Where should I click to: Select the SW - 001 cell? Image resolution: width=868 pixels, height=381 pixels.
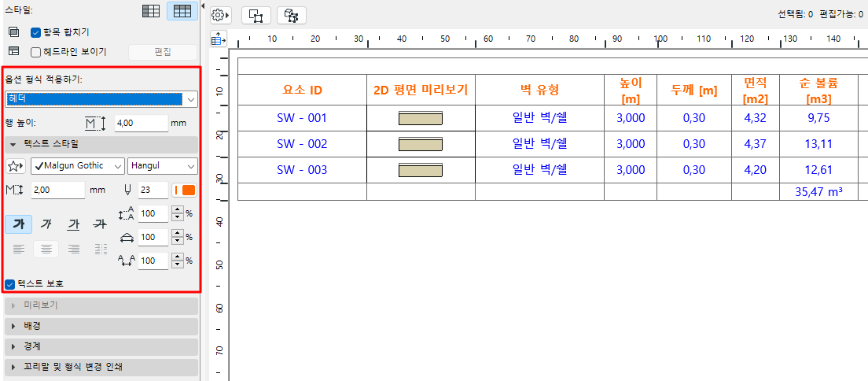click(x=302, y=118)
